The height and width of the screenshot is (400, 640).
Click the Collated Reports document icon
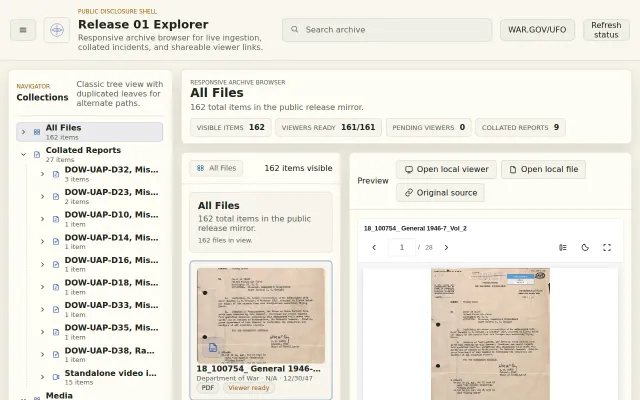[37, 154]
